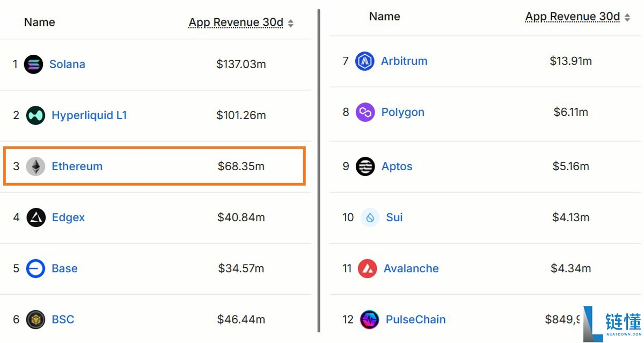This screenshot has height=343, width=644.
Task: Click the BSC gold cube icon
Action: coord(35,319)
